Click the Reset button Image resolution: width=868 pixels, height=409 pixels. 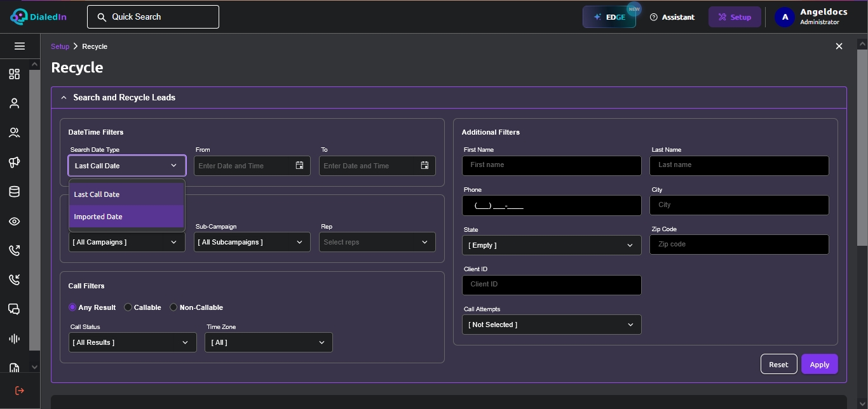(778, 365)
